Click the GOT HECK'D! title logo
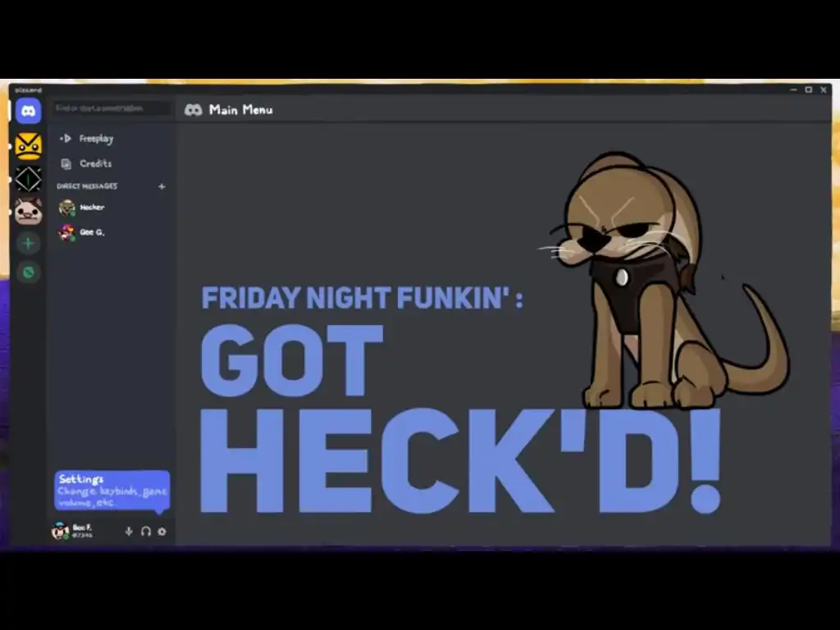The height and width of the screenshot is (630, 840). point(461,419)
